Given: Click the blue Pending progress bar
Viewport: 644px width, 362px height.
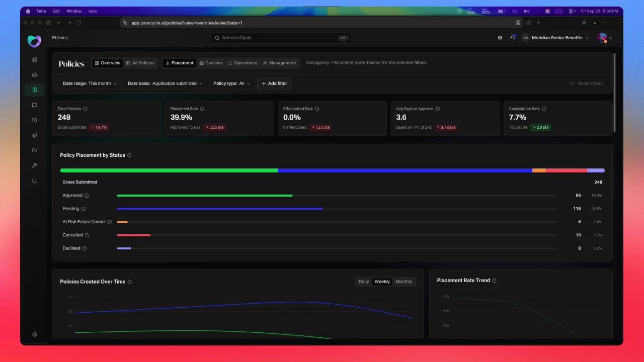Looking at the screenshot, I should click(x=220, y=209).
